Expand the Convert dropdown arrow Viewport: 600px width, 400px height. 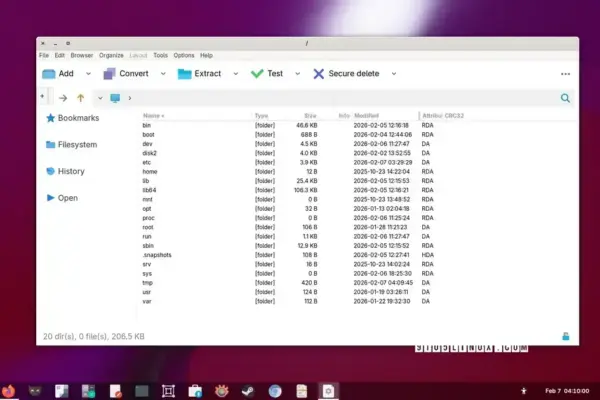point(163,74)
